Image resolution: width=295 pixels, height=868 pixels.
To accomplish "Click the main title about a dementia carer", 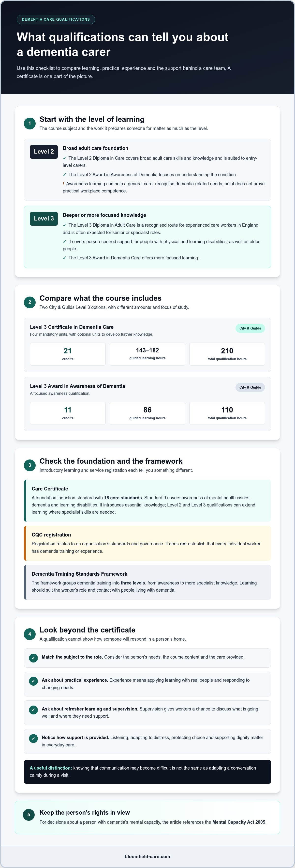I will point(123,44).
